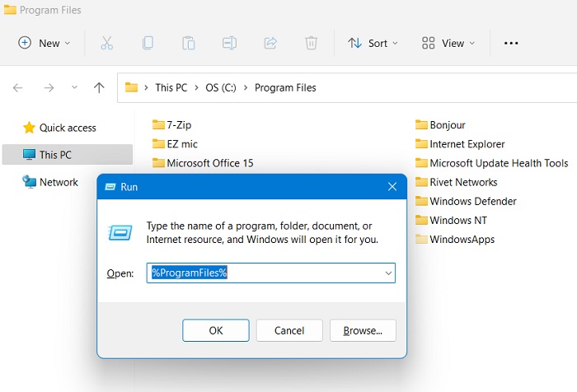Click the Cut scissors icon in toolbar
This screenshot has height=392, width=577.
click(106, 43)
